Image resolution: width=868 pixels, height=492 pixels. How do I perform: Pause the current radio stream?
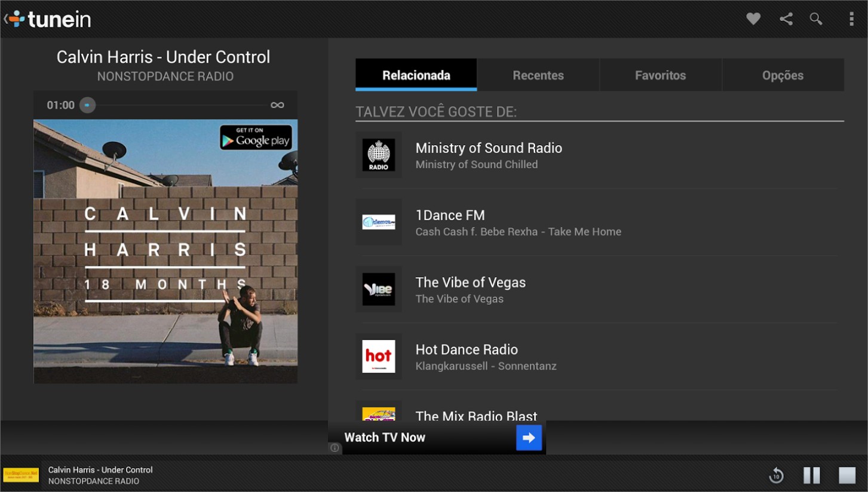pyautogui.click(x=811, y=475)
